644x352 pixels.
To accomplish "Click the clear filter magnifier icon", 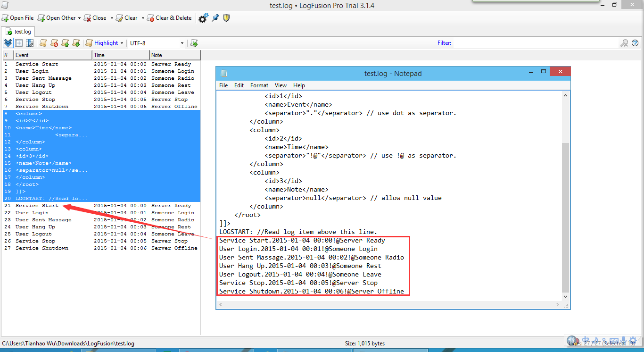I will pos(624,43).
